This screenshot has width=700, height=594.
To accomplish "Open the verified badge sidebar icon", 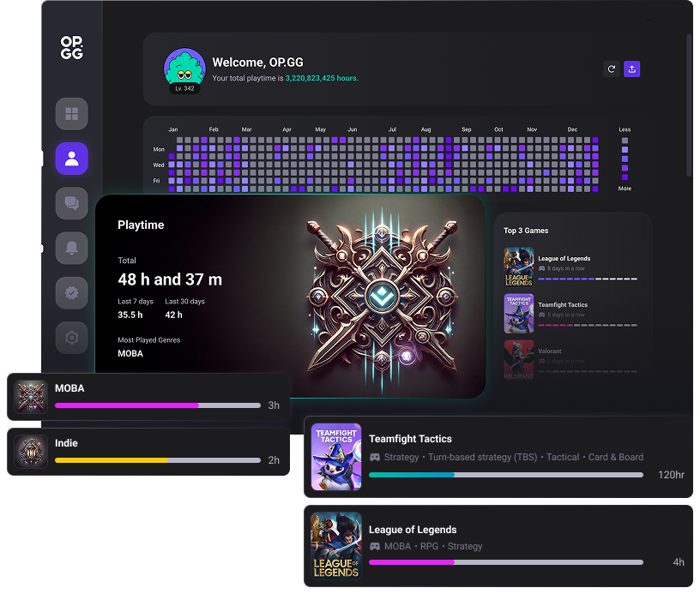I will [71, 293].
